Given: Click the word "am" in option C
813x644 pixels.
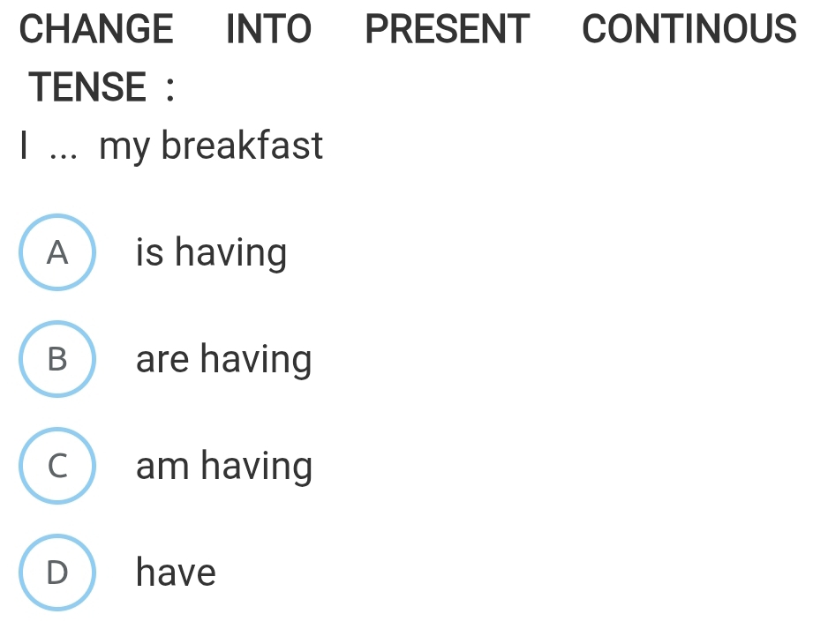Looking at the screenshot, I should (x=162, y=467).
